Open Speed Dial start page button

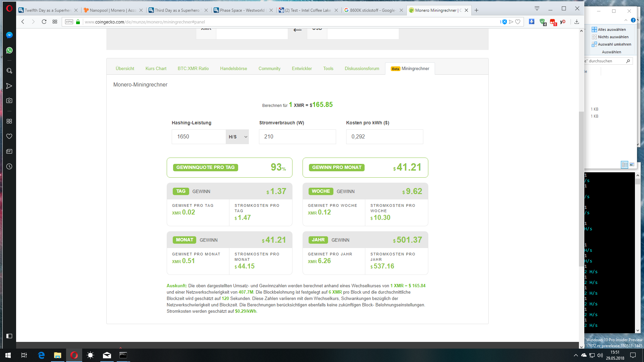(55, 22)
